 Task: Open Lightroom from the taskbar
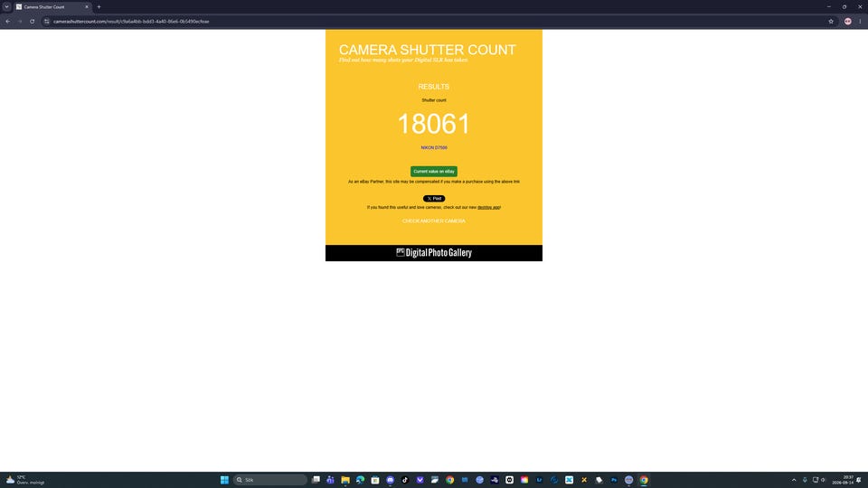point(539,480)
